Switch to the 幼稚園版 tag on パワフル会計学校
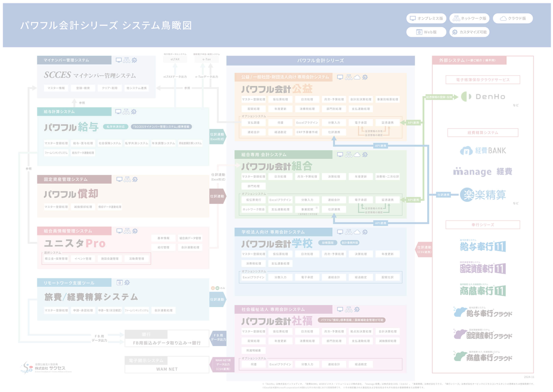This screenshot has height=392, width=553. pyautogui.click(x=328, y=243)
